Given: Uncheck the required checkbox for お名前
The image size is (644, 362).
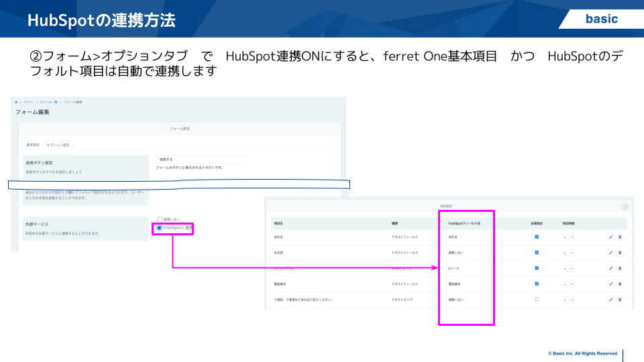Looking at the screenshot, I should tap(537, 253).
